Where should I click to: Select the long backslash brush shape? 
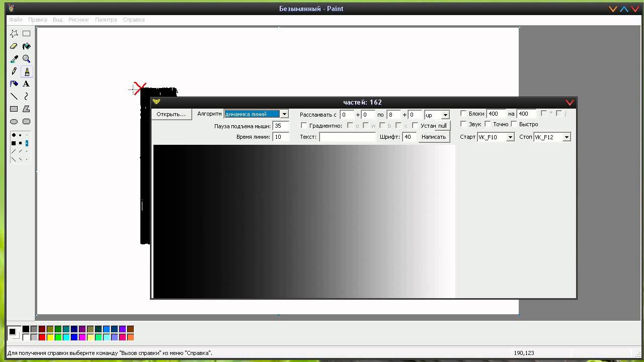[14, 159]
